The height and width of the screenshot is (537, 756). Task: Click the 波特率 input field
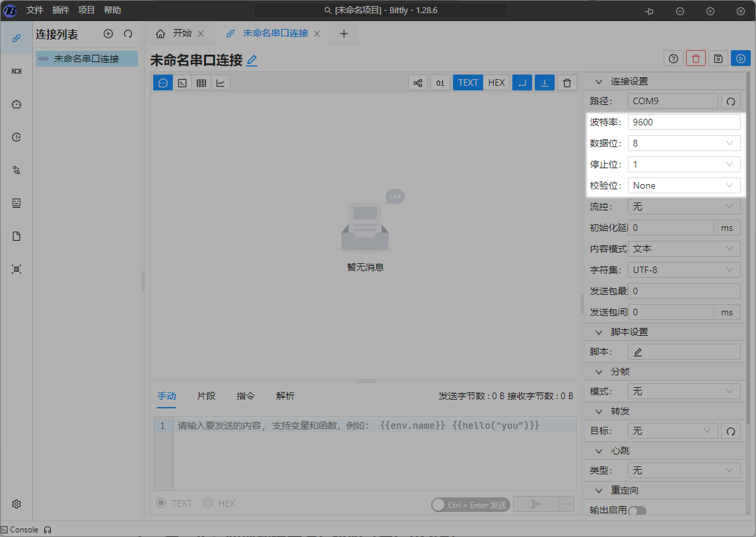pos(683,122)
